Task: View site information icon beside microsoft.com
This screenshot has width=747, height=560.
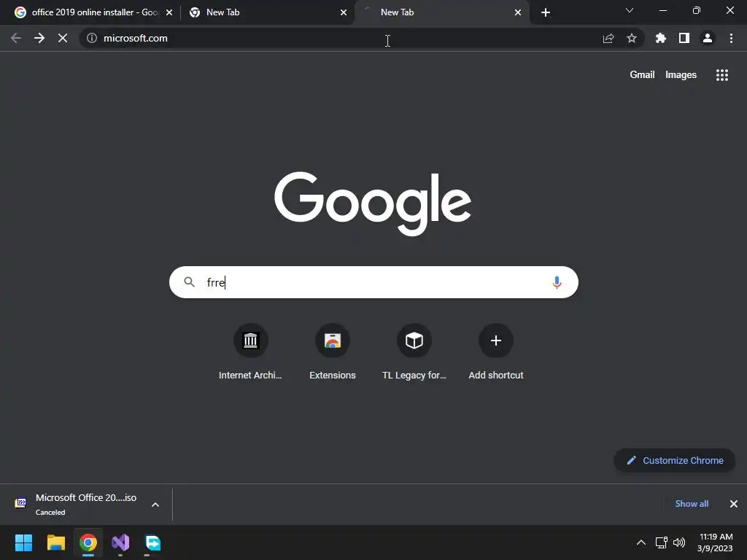Action: (x=92, y=38)
